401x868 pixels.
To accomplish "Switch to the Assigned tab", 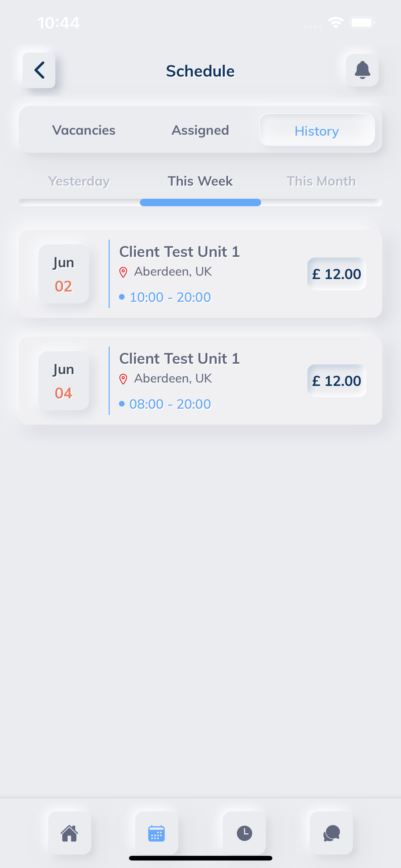I will pos(200,130).
